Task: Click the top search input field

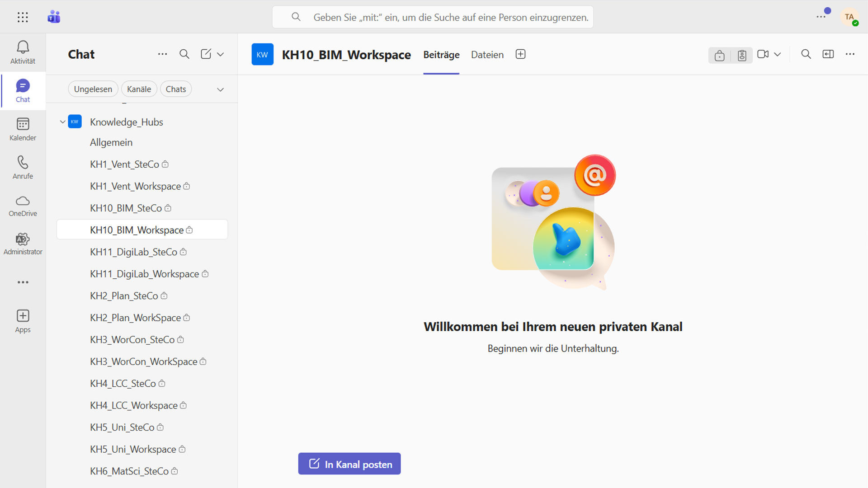Action: 450,17
